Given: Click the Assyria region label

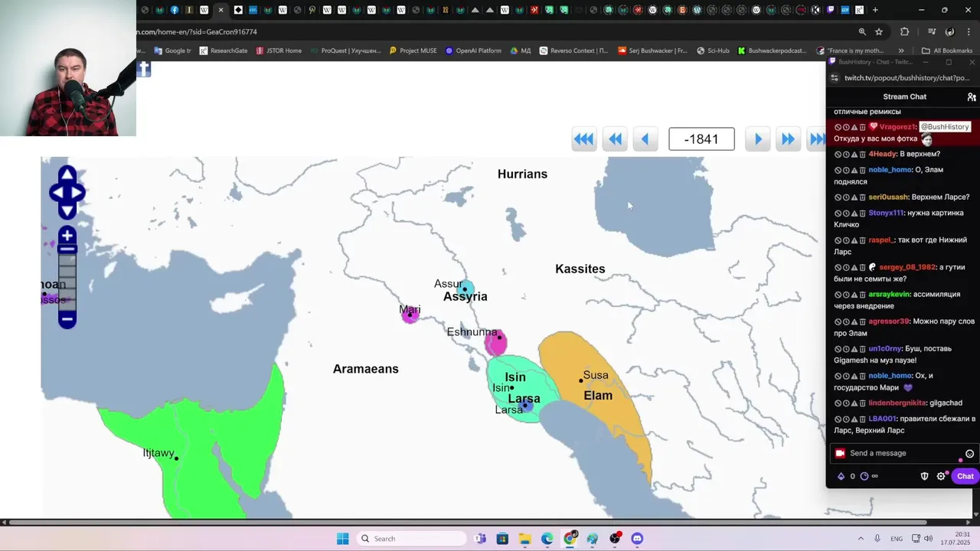Looking at the screenshot, I should point(465,296).
